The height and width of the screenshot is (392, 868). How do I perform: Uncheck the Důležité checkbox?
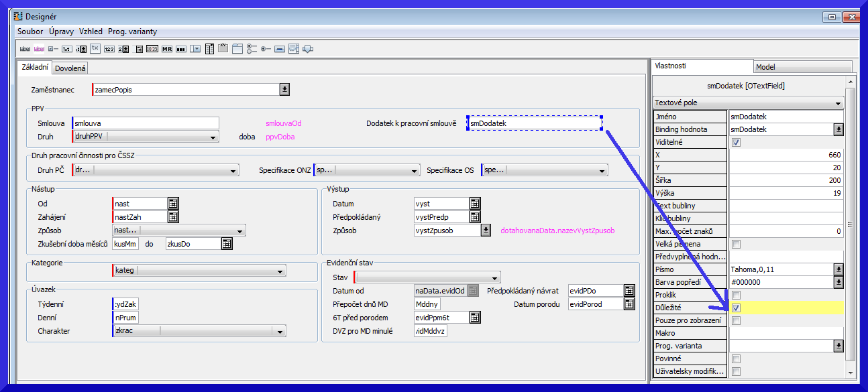point(736,308)
